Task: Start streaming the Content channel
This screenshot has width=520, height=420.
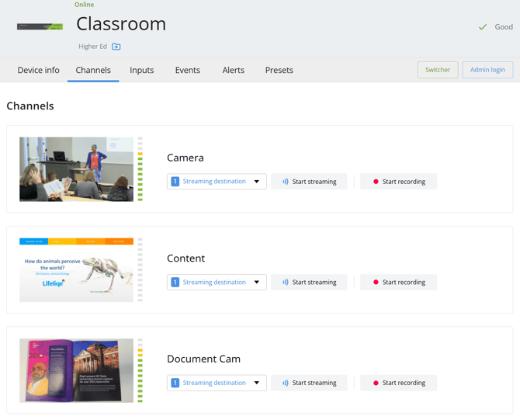Action: pos(309,283)
